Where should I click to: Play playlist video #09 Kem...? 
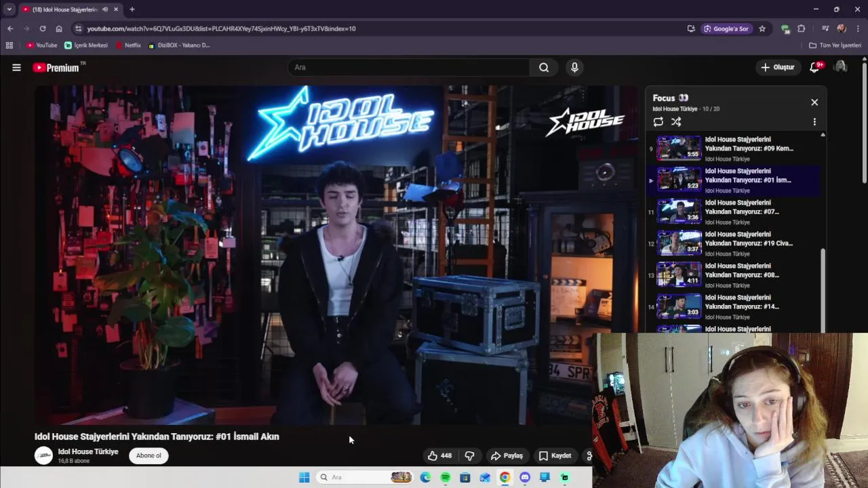[x=732, y=148]
